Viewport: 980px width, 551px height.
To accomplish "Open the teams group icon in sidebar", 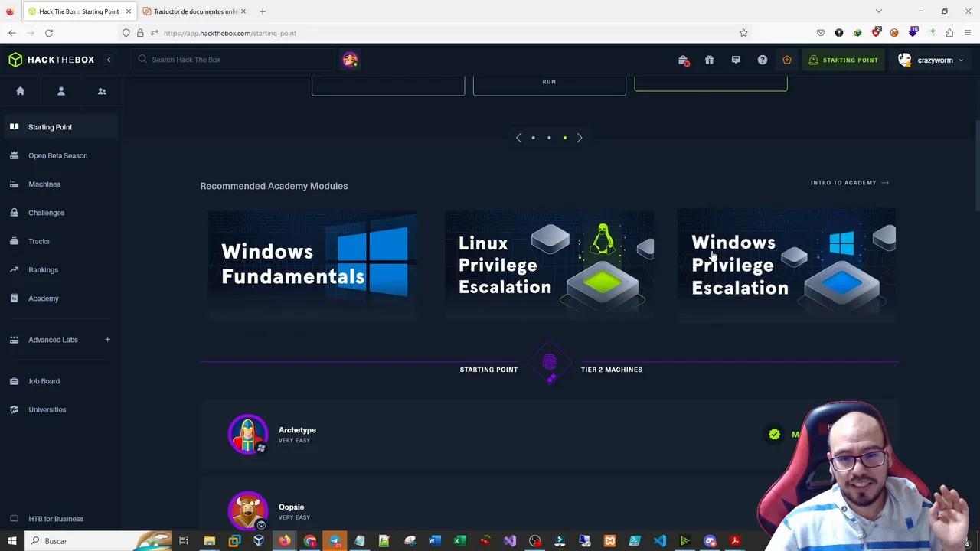I will 102,91.
